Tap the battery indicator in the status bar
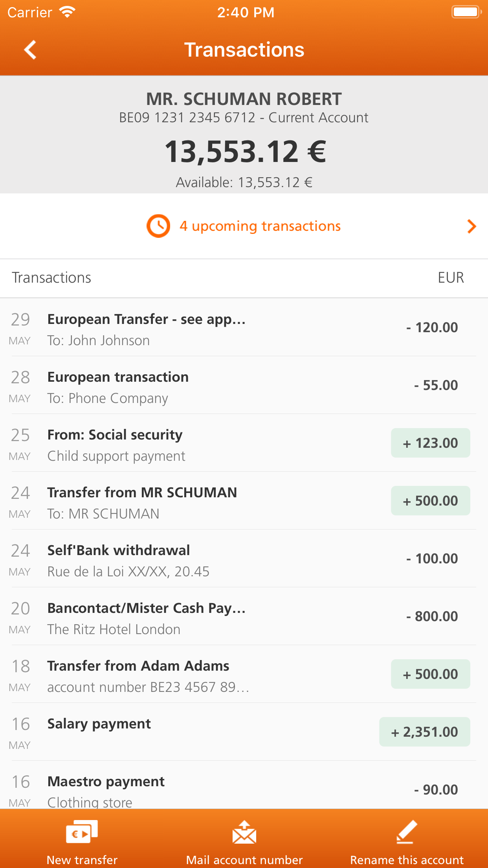Screen dimensions: 488x868 (x=466, y=12)
